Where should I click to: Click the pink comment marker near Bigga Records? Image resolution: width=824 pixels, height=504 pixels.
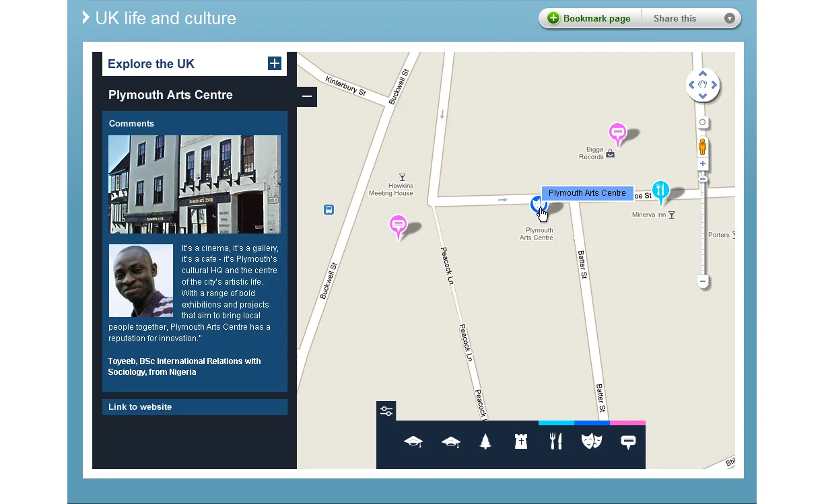coord(617,135)
